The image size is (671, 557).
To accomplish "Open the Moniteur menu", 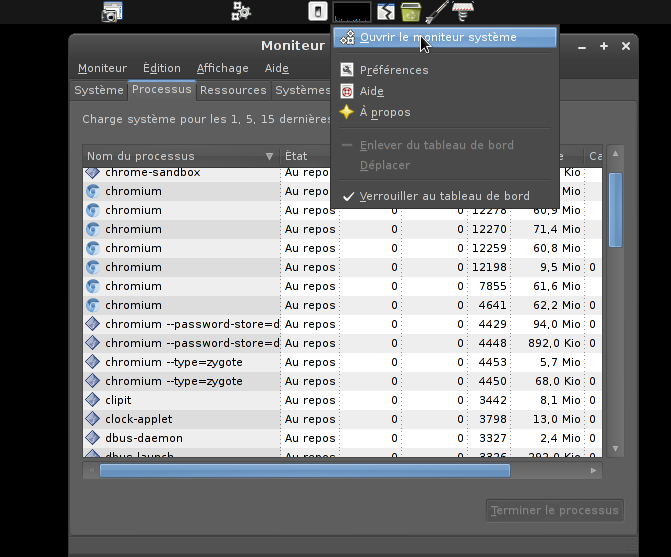I will [102, 68].
